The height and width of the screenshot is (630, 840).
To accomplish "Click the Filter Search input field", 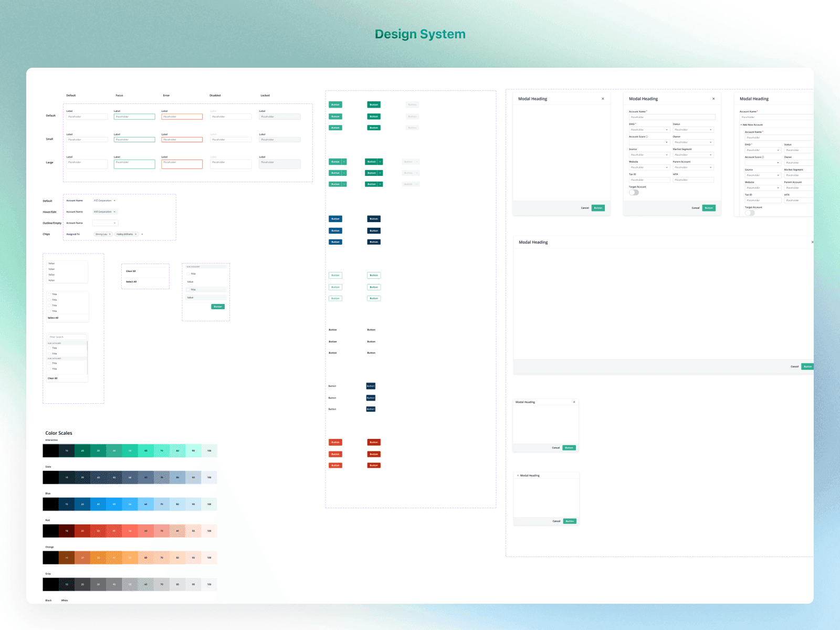I will tap(67, 337).
